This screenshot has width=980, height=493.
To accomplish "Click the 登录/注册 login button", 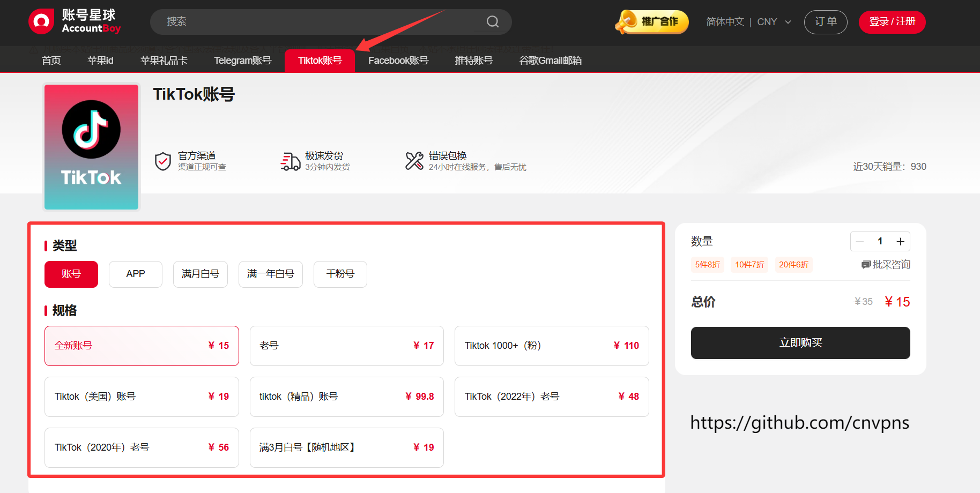I will [892, 22].
